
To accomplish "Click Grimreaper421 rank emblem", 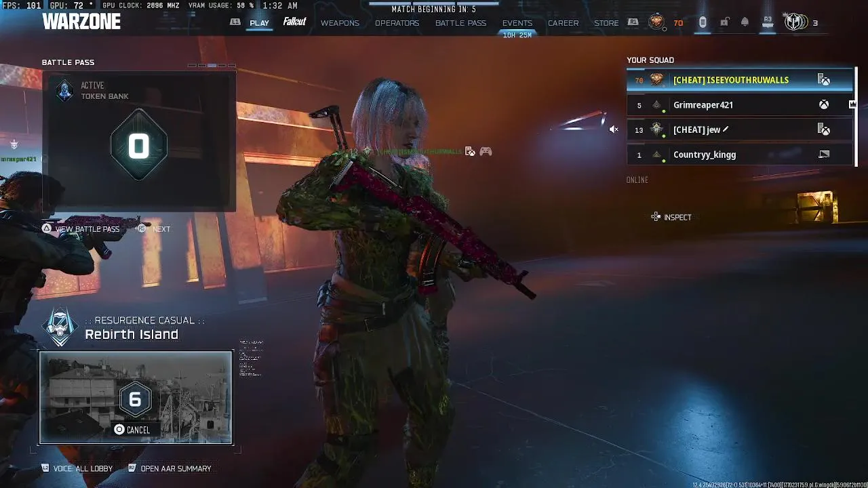I will pyautogui.click(x=656, y=105).
